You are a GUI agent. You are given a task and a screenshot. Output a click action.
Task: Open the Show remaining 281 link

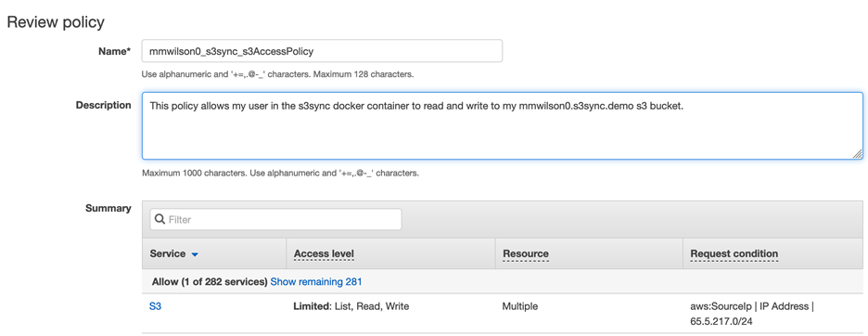coord(315,281)
